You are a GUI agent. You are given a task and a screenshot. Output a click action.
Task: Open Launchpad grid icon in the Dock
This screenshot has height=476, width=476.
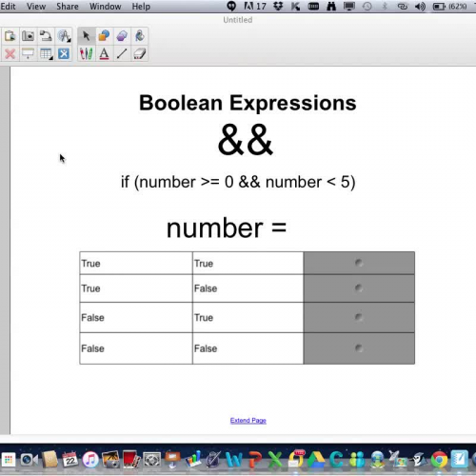(9, 460)
